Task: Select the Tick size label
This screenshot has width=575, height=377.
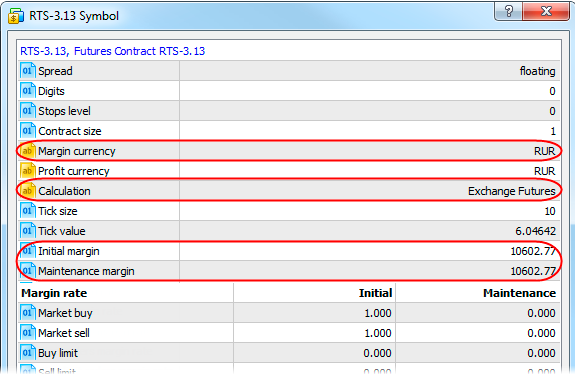Action: click(58, 211)
